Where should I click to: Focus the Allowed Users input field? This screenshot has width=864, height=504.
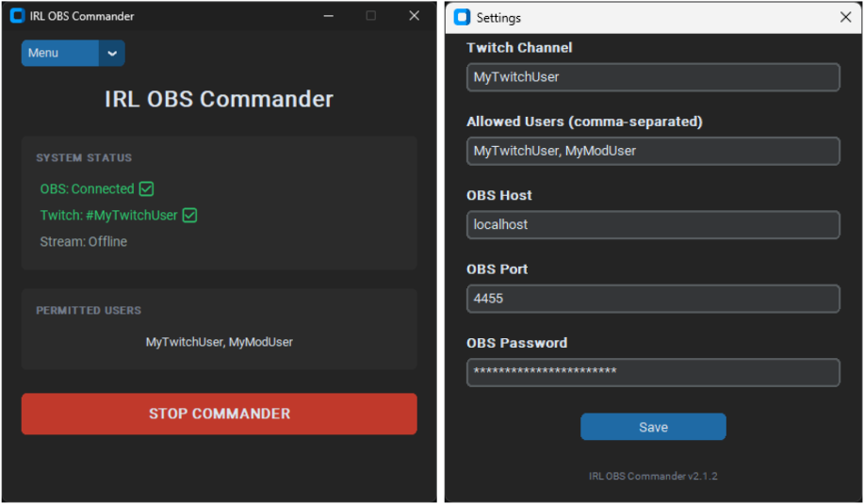coord(653,151)
